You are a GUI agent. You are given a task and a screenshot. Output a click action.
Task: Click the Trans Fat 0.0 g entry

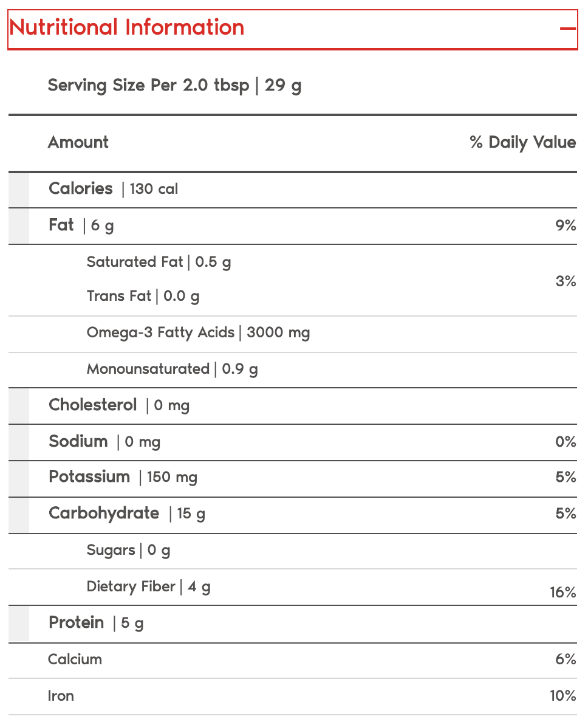pyautogui.click(x=143, y=296)
